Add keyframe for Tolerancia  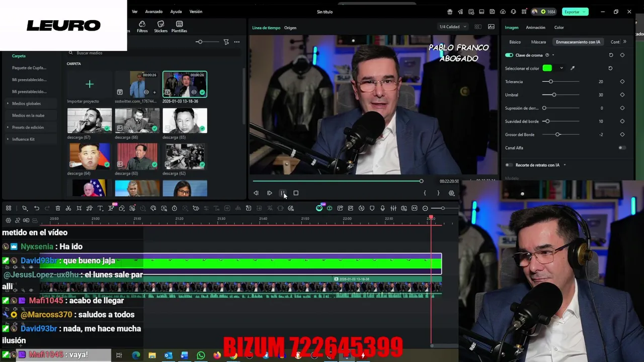point(622,81)
